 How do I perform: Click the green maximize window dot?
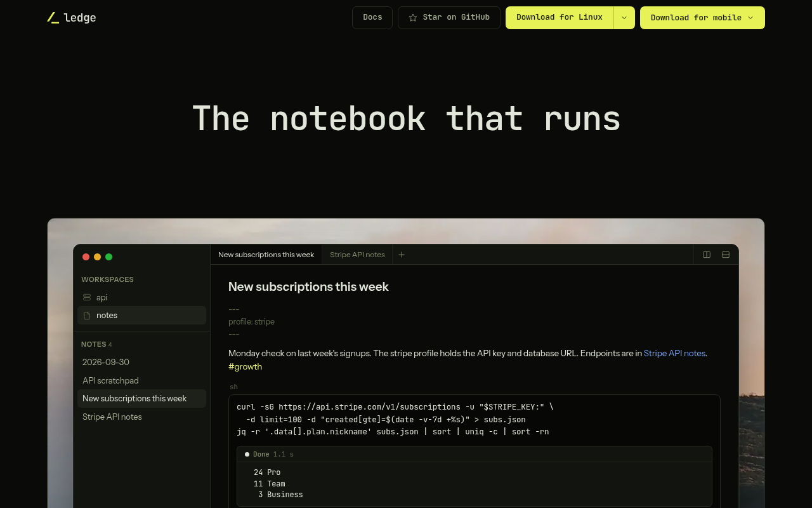(x=108, y=257)
